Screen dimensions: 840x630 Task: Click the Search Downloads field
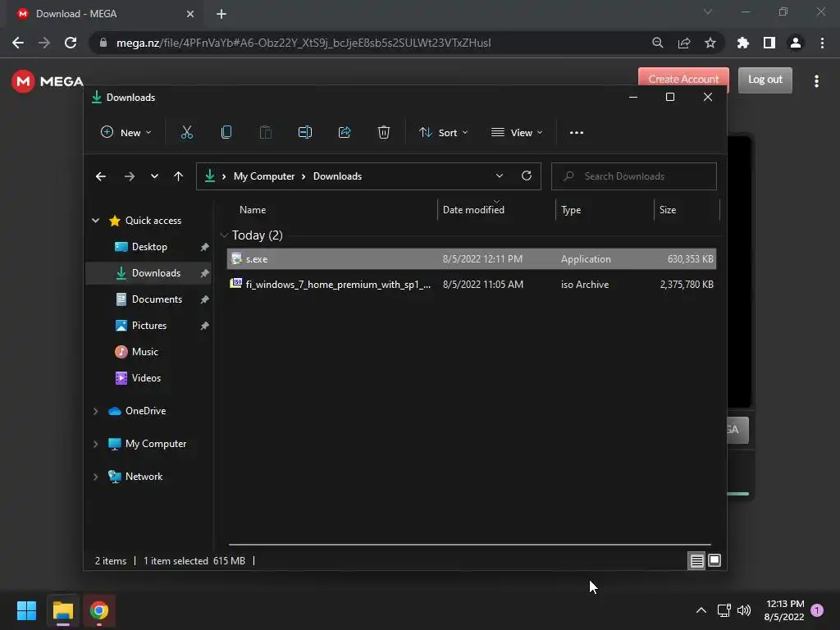(634, 176)
